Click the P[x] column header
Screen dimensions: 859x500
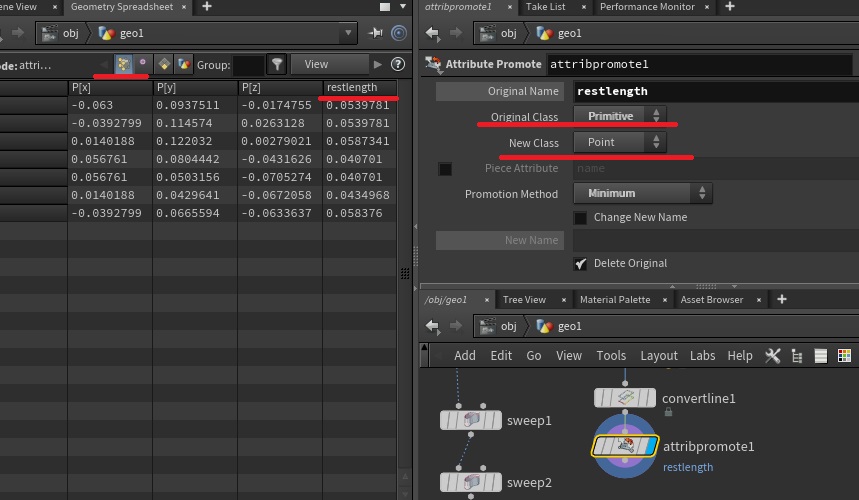tap(110, 87)
